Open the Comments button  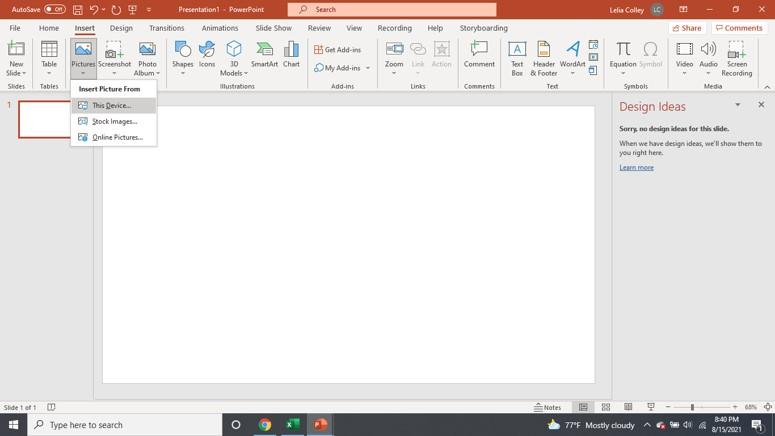pos(739,28)
